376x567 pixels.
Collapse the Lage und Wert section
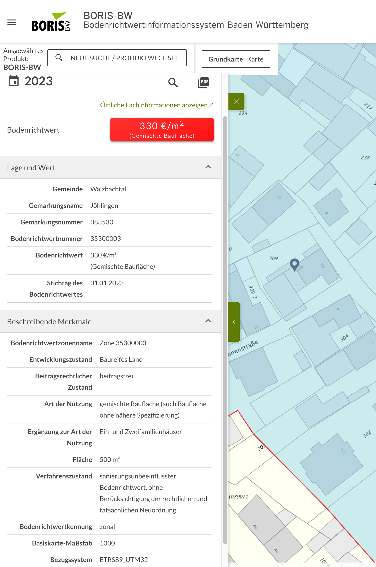pos(208,167)
